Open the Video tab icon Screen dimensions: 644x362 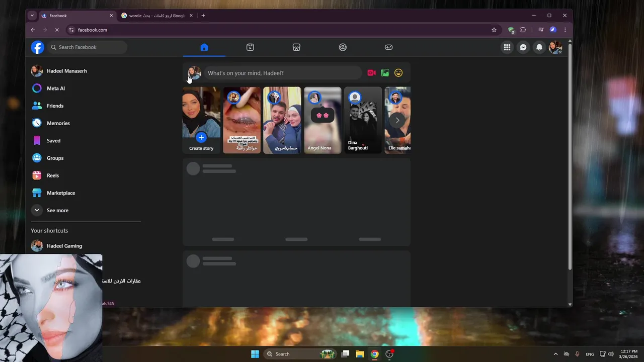click(250, 47)
